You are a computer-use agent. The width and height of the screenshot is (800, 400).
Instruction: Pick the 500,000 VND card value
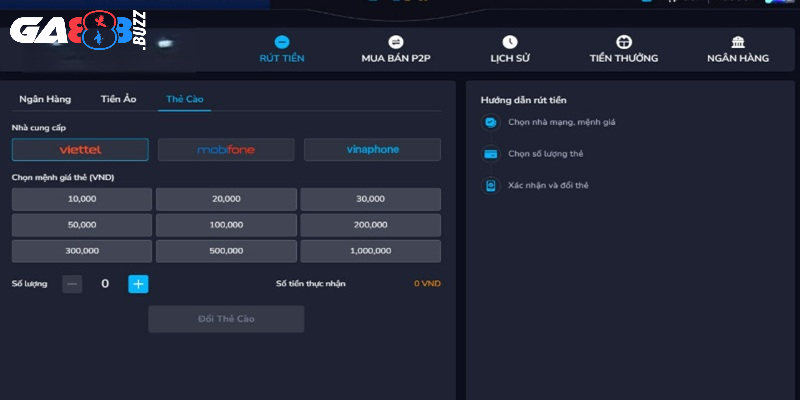tap(226, 251)
